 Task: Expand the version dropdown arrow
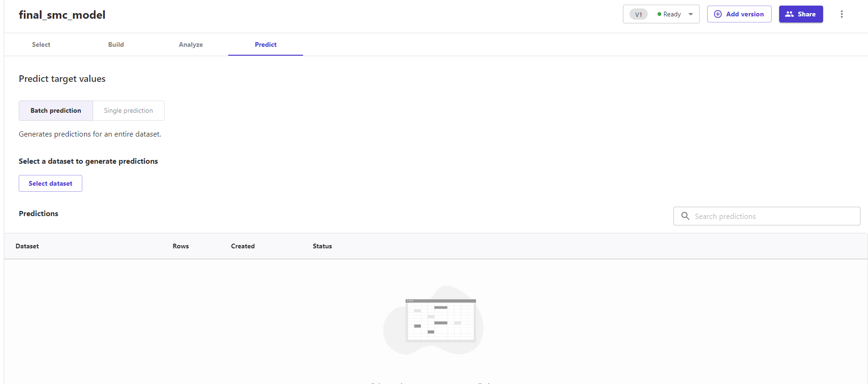coord(691,14)
